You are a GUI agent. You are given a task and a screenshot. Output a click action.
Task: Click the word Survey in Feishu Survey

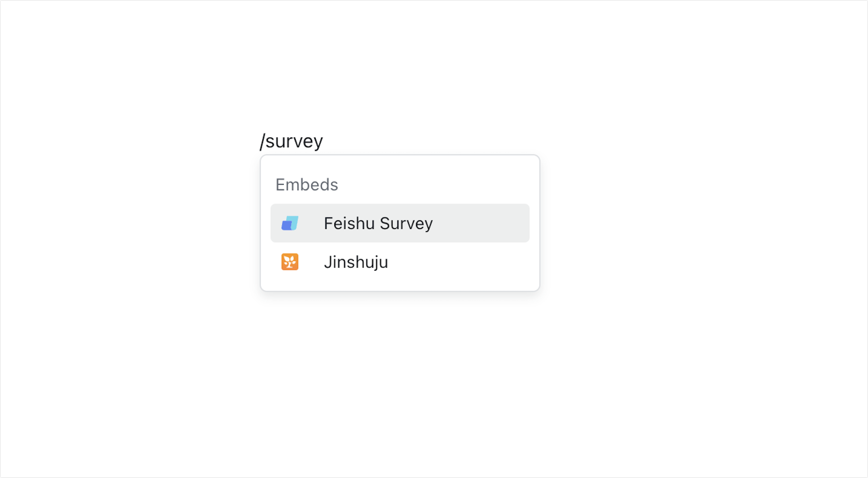pos(406,224)
